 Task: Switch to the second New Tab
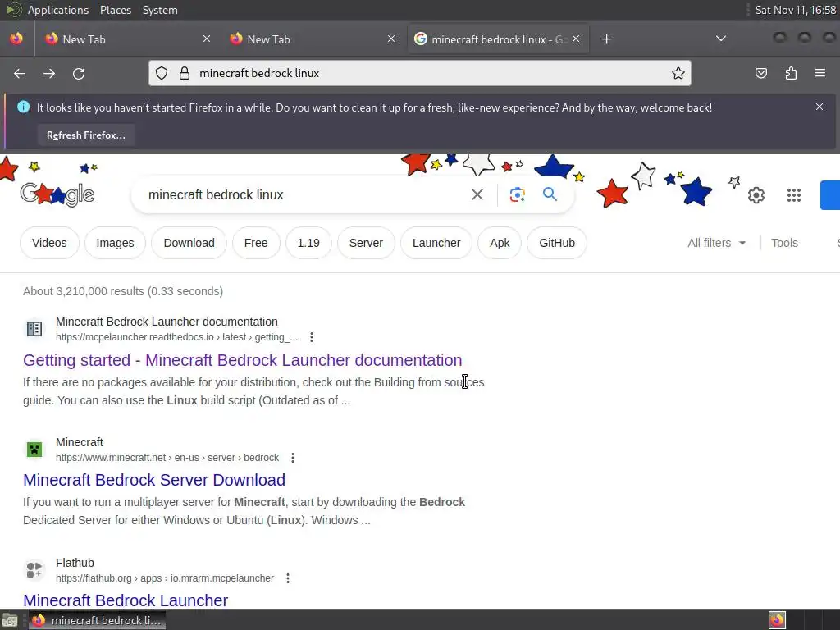(313, 39)
